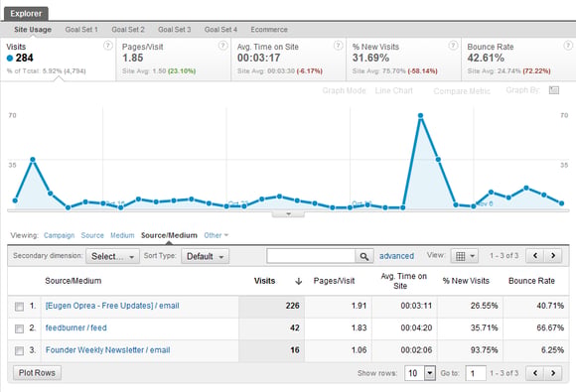
Task: View by Source dimension
Action: coord(92,235)
